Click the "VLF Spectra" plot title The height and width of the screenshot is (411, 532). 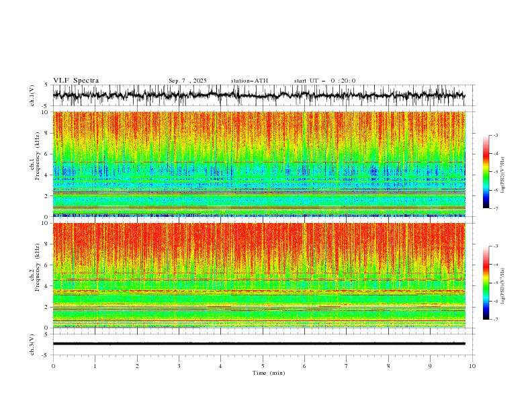click(x=76, y=81)
